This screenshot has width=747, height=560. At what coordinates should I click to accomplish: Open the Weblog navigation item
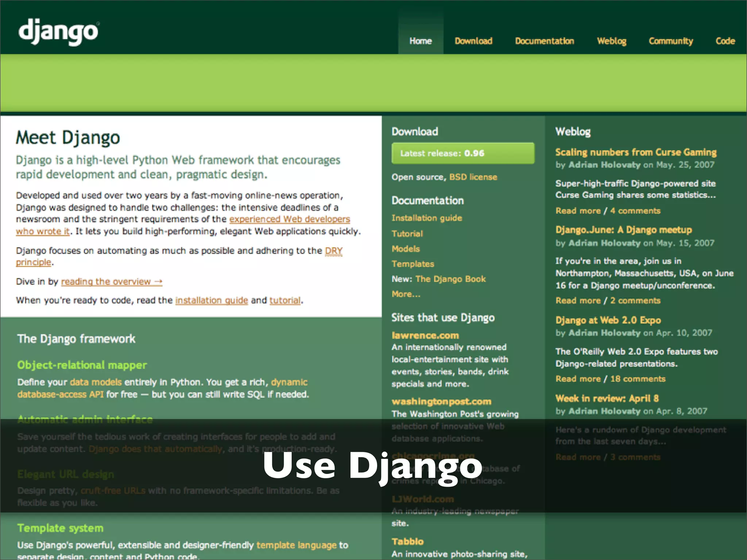tap(611, 41)
